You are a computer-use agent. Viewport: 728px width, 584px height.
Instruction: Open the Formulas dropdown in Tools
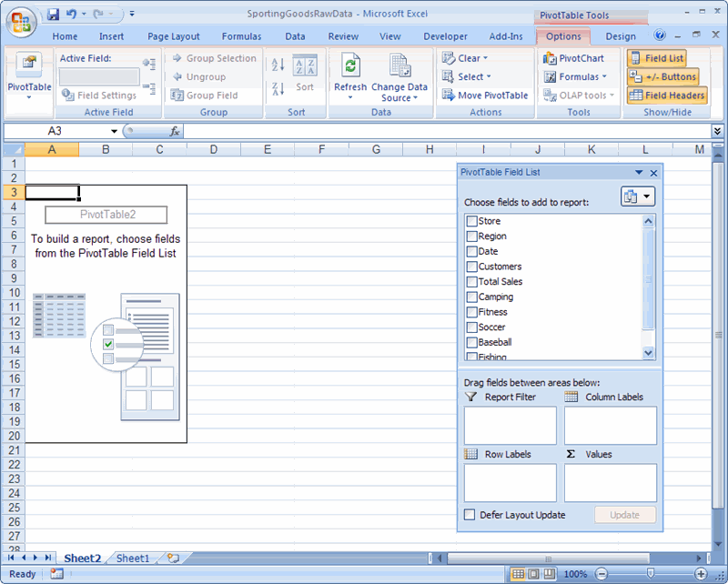(x=575, y=76)
